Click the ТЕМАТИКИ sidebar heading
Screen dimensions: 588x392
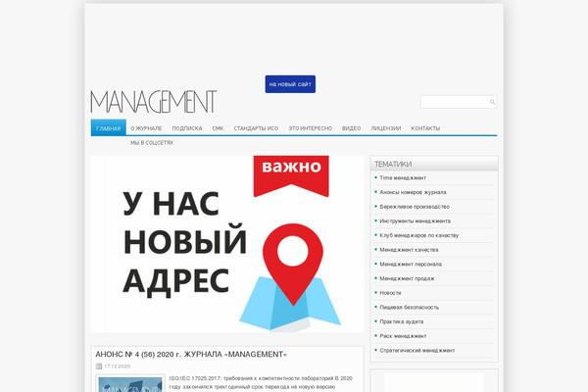(393, 165)
